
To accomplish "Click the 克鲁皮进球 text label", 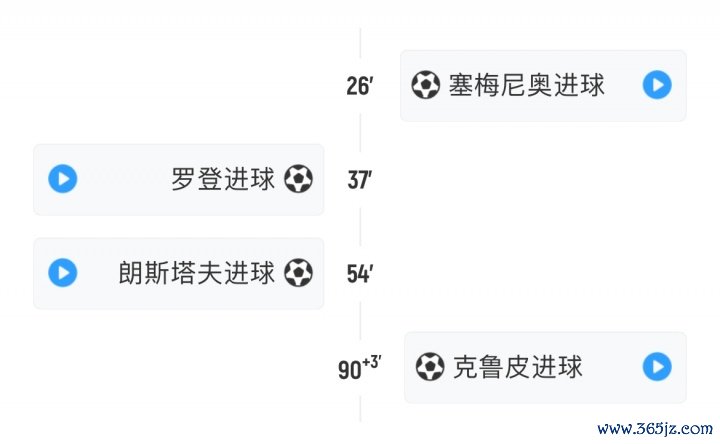I will click(517, 367).
